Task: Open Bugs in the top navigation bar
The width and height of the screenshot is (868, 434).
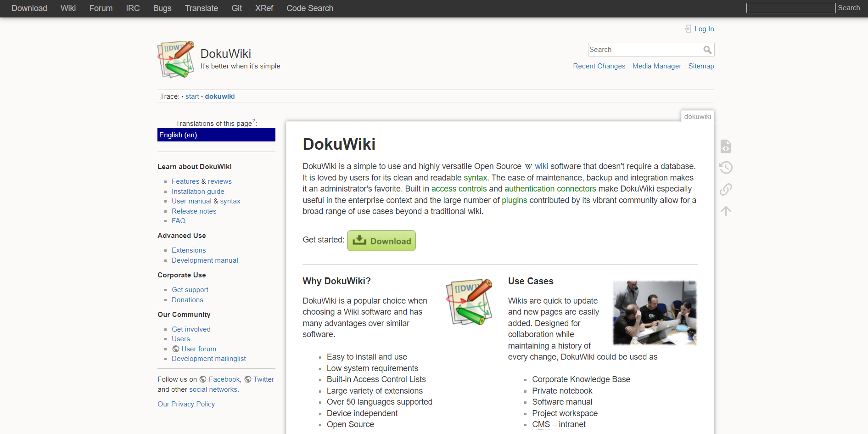Action: (x=162, y=8)
